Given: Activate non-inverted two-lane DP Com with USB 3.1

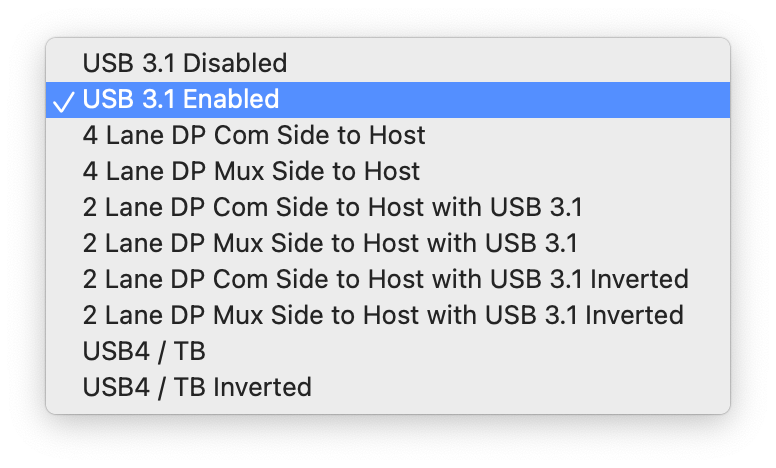Looking at the screenshot, I should [332, 207].
